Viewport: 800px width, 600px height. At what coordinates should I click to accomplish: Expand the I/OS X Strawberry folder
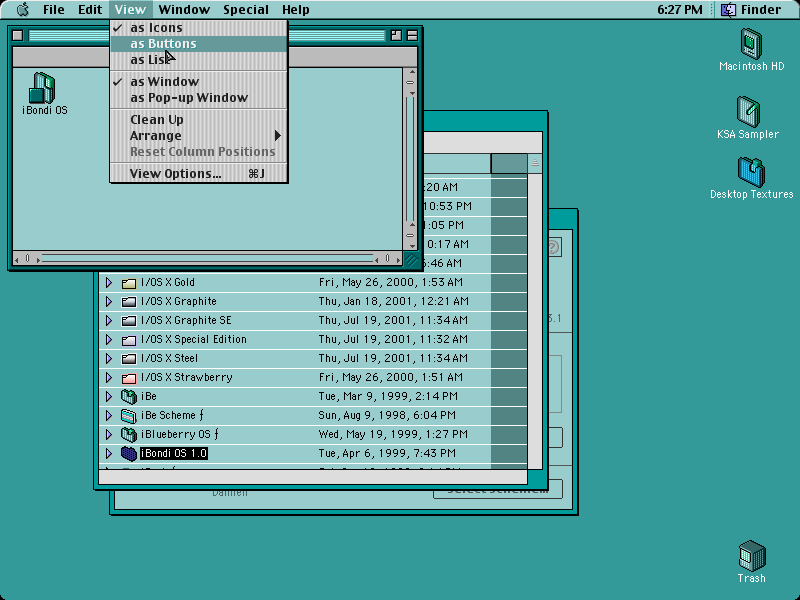click(x=108, y=378)
